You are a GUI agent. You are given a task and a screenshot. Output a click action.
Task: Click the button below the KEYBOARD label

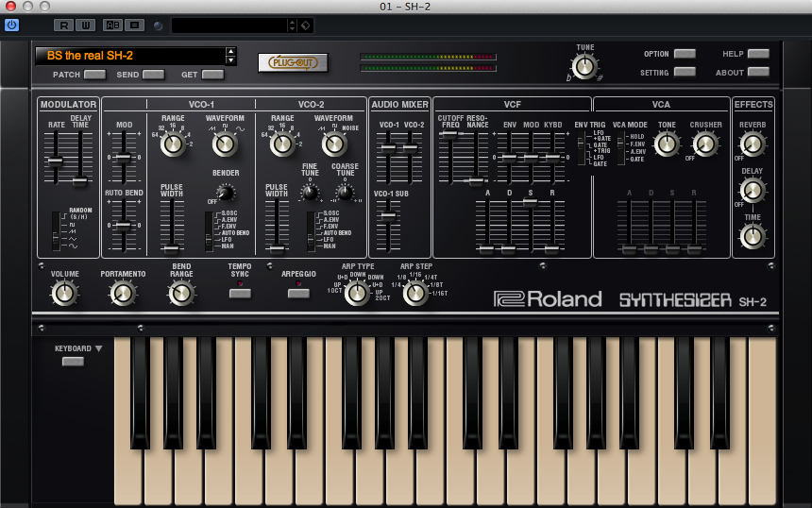click(73, 362)
